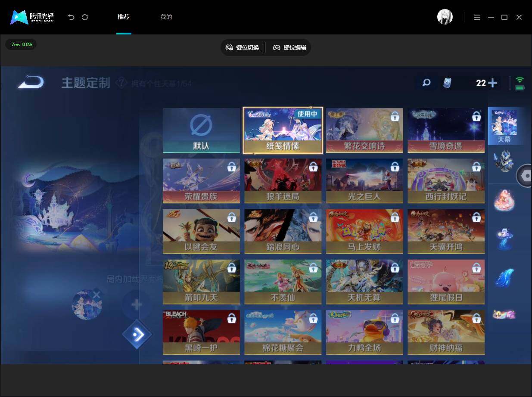532x397 pixels.
Task: Select the 不羡仙 theme card
Action: [283, 282]
